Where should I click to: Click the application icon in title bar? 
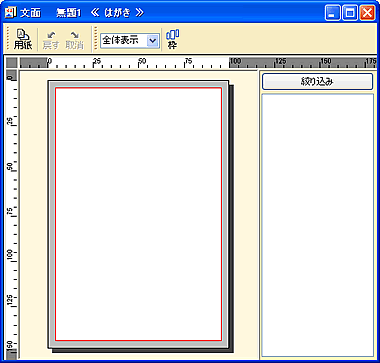[x=12, y=13]
